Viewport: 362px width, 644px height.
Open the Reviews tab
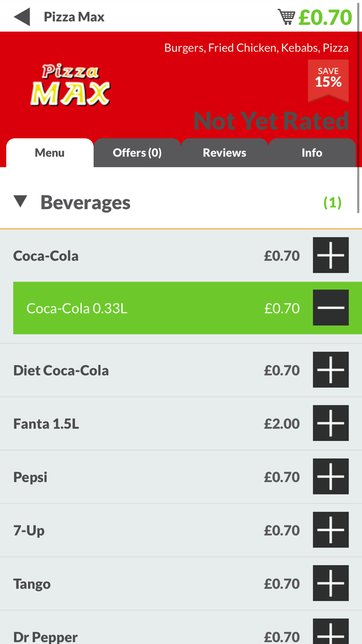(x=224, y=153)
